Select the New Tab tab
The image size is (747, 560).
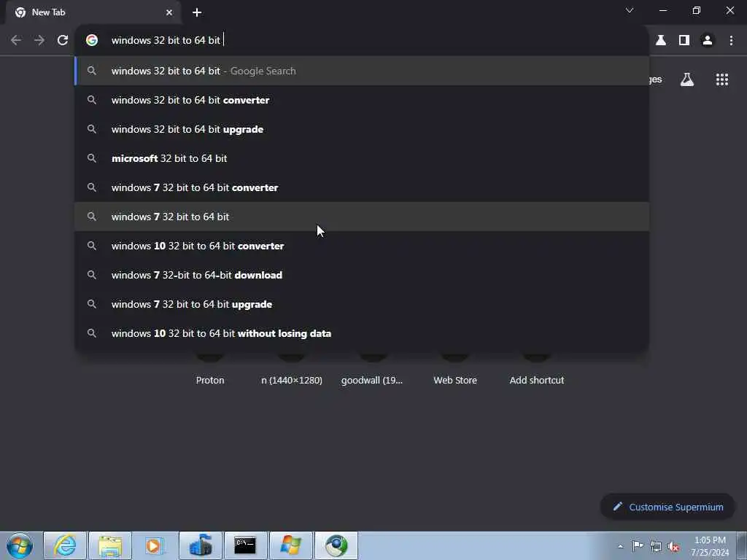coord(93,12)
